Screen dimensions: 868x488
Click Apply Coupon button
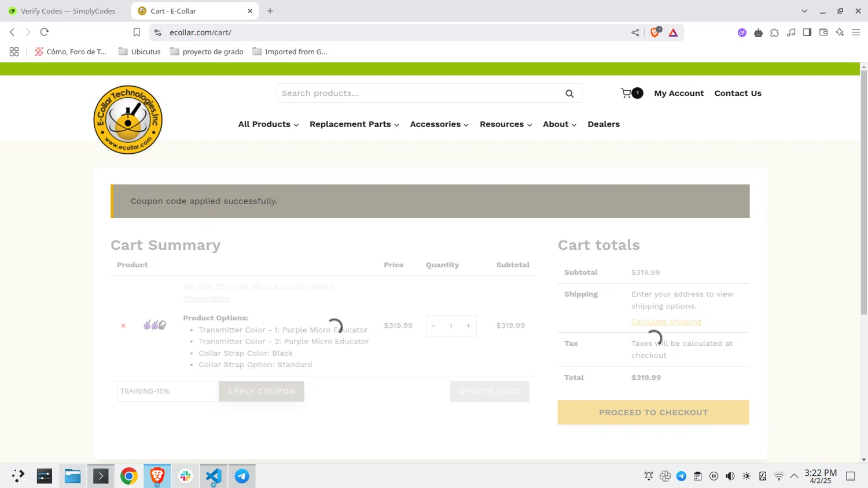point(262,391)
